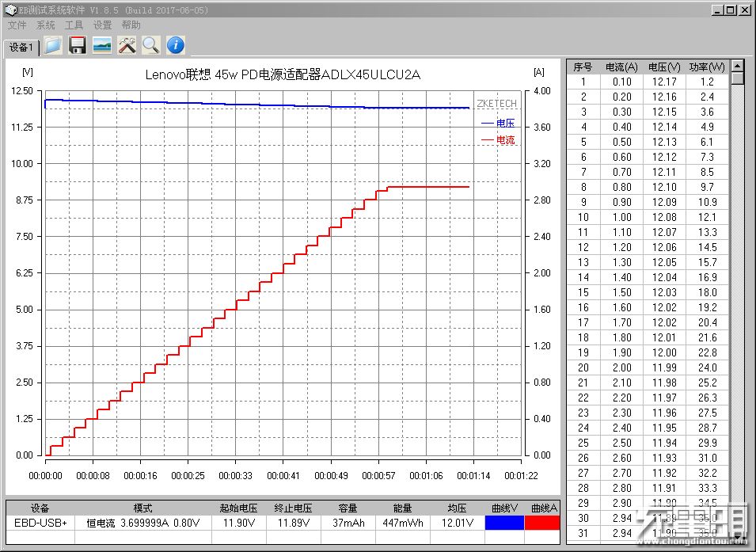Viewport: 756px width, 552px height.
Task: Select row 20 power 24.0
Action: pyautogui.click(x=707, y=367)
